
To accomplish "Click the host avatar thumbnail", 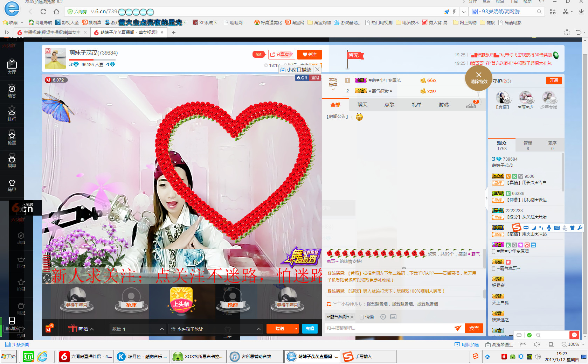I will coord(55,58).
